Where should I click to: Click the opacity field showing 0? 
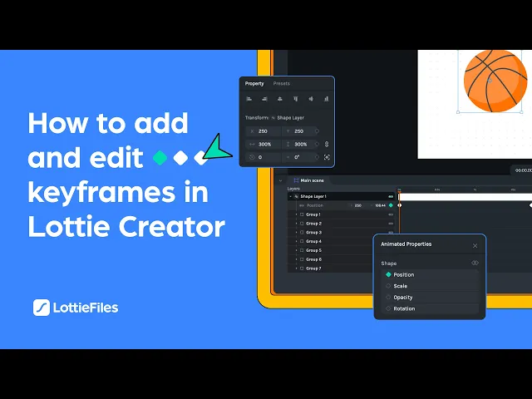click(264, 157)
